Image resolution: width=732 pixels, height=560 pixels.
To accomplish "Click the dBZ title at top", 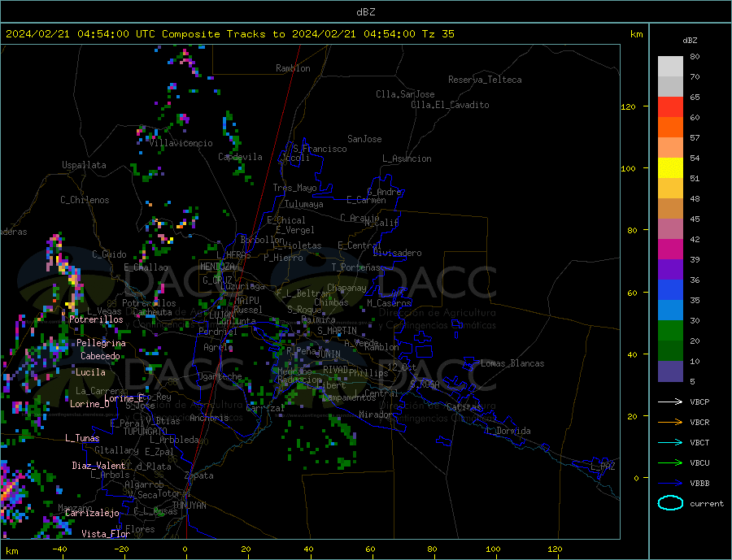I will [365, 12].
